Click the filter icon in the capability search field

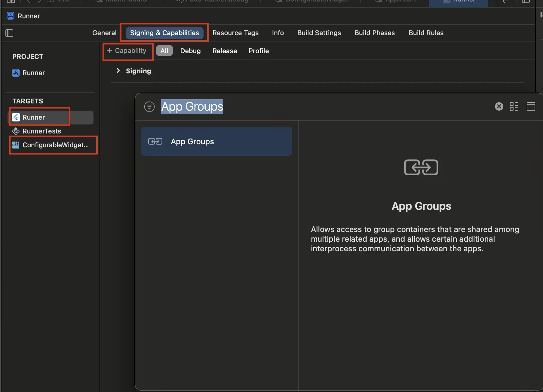149,106
